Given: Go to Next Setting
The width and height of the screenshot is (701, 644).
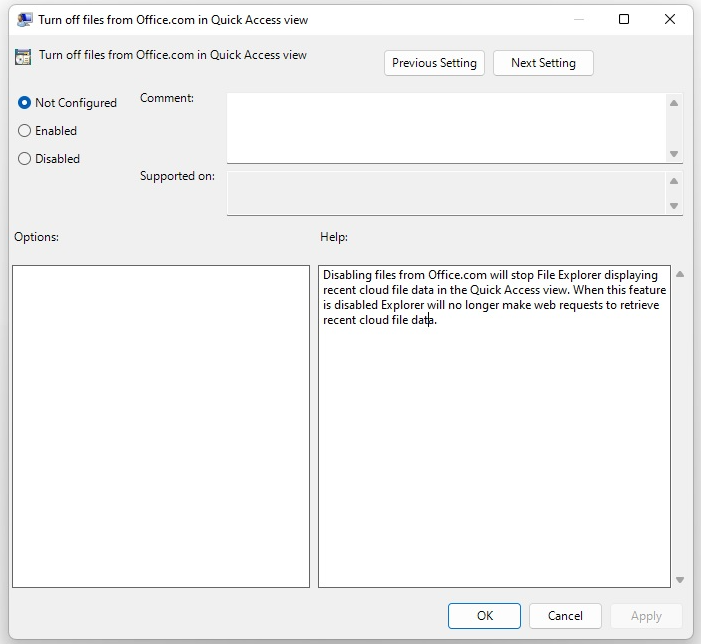Looking at the screenshot, I should 543,63.
